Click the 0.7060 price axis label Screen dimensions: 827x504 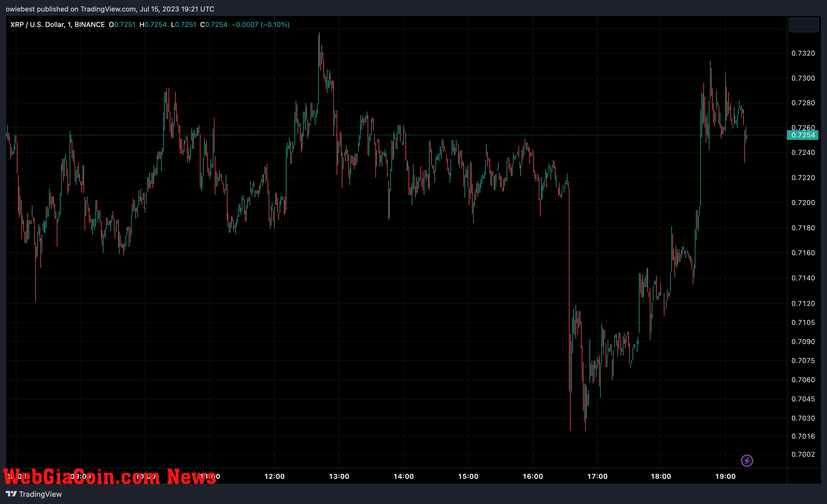click(803, 380)
